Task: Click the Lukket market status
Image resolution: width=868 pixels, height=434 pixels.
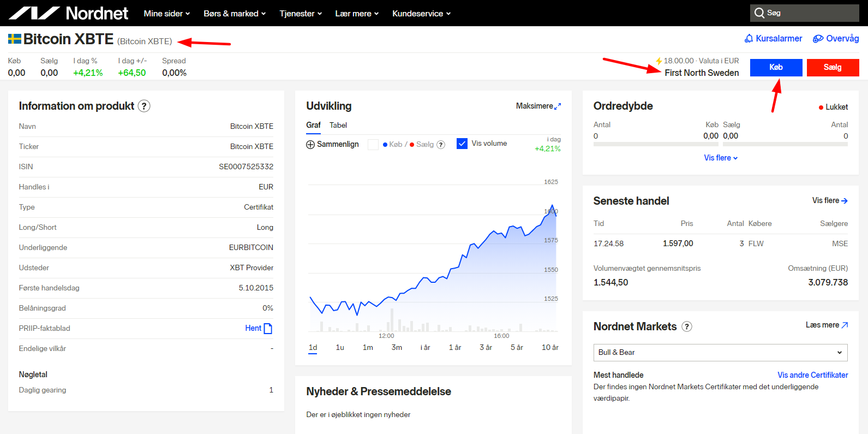Action: (x=833, y=107)
